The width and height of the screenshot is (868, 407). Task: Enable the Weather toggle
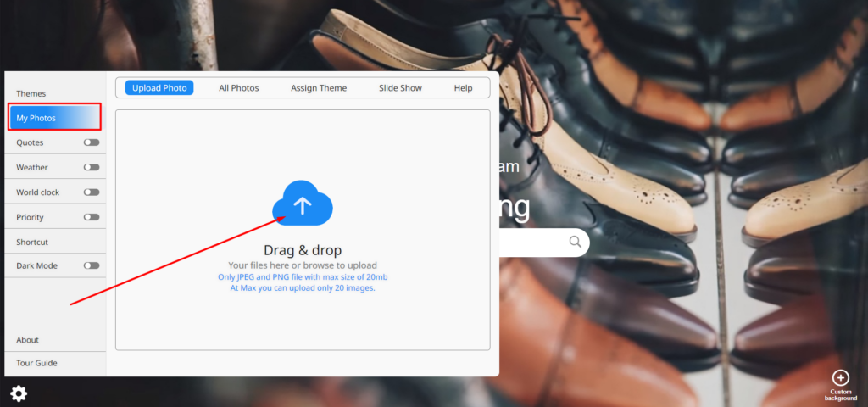(x=91, y=167)
